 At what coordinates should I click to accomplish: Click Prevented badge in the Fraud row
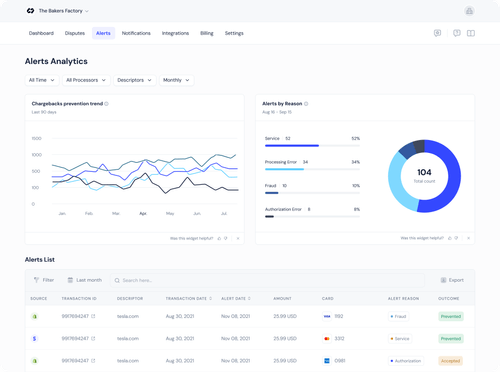click(451, 316)
